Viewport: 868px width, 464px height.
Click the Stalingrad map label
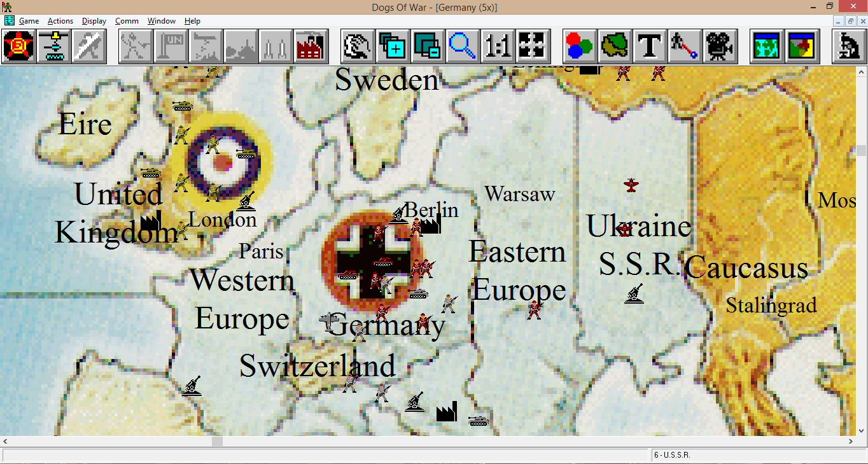(x=771, y=306)
